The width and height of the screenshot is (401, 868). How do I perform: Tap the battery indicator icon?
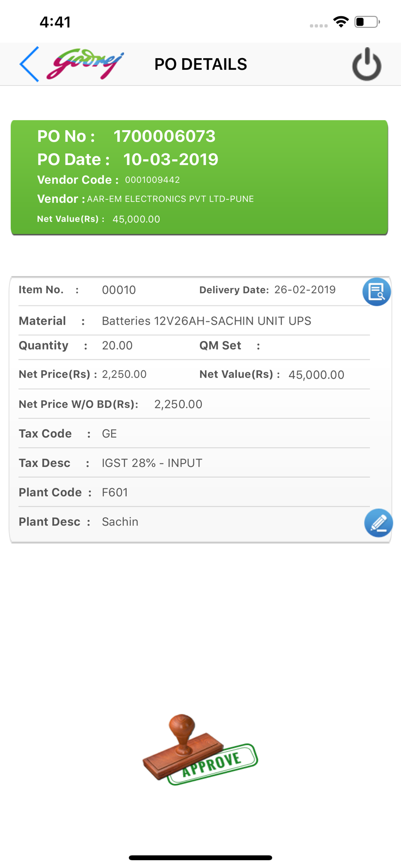(x=367, y=22)
